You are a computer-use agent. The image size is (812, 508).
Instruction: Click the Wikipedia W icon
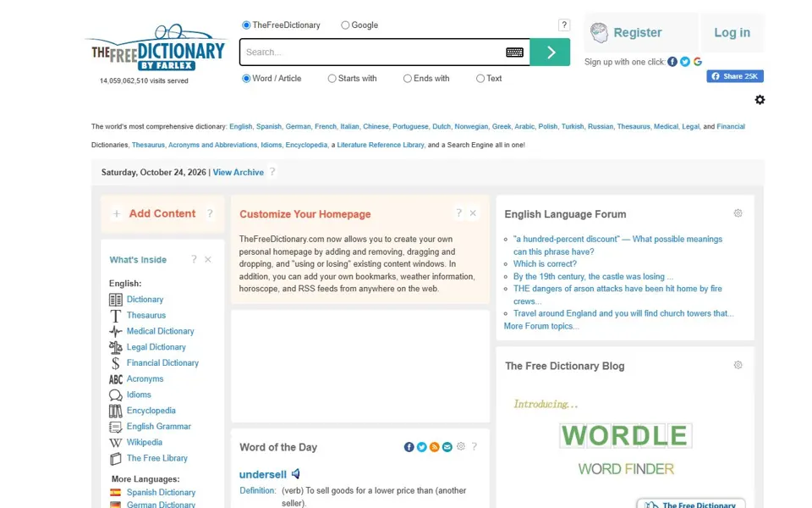click(116, 443)
